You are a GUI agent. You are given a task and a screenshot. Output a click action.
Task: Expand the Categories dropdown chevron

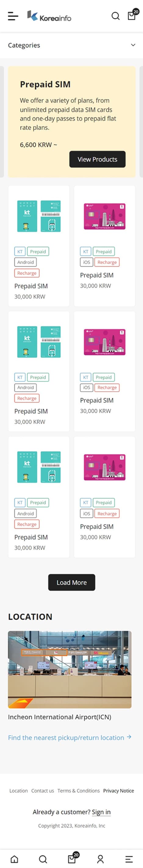[133, 45]
